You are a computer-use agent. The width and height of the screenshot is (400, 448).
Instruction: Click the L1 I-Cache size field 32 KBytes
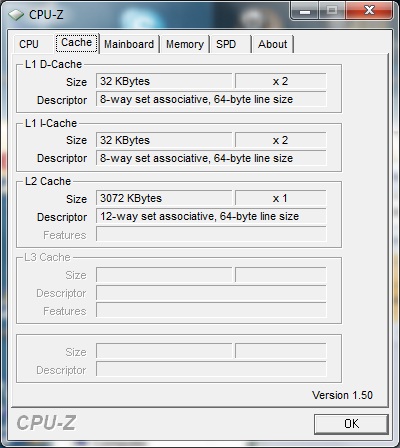(x=164, y=140)
